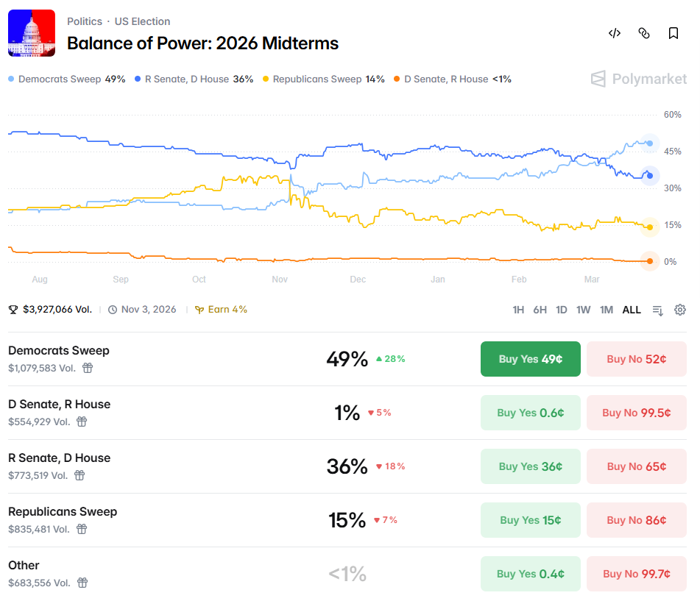700x601 pixels.
Task: Buy Yes 49¢ for Democrats Sweep
Action: click(x=530, y=359)
